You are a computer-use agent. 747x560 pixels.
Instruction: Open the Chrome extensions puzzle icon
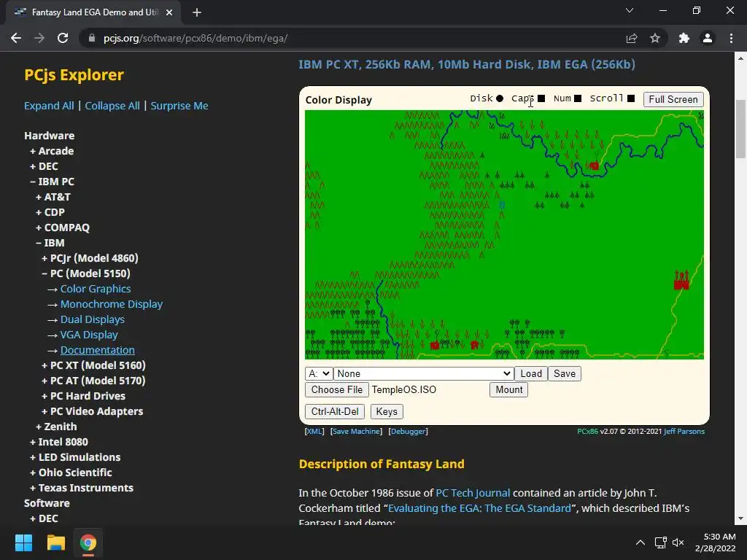684,38
